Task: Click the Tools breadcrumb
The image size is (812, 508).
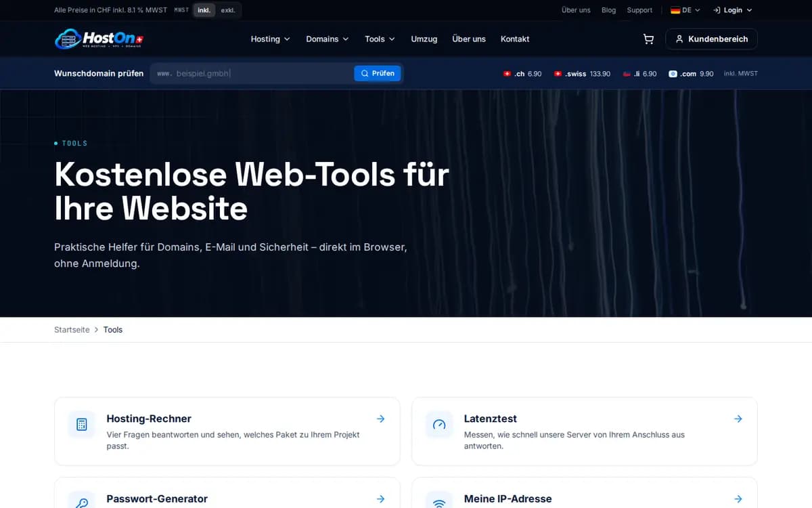Action: pos(113,330)
